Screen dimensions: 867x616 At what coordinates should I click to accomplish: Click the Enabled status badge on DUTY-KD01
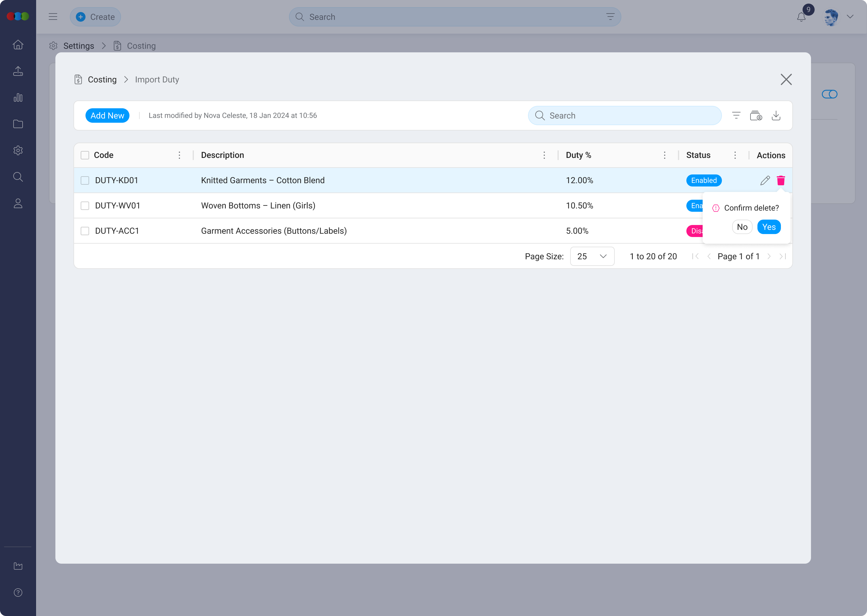704,180
